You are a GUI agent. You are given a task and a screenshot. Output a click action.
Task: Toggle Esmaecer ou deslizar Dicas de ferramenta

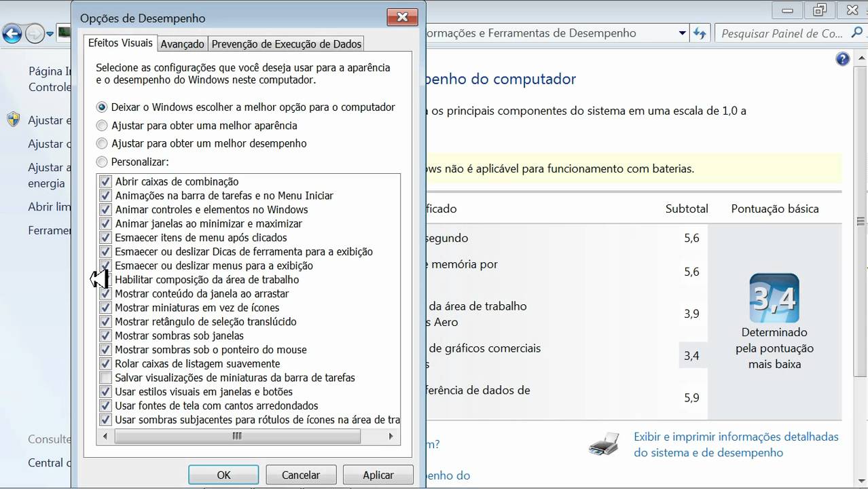point(105,252)
